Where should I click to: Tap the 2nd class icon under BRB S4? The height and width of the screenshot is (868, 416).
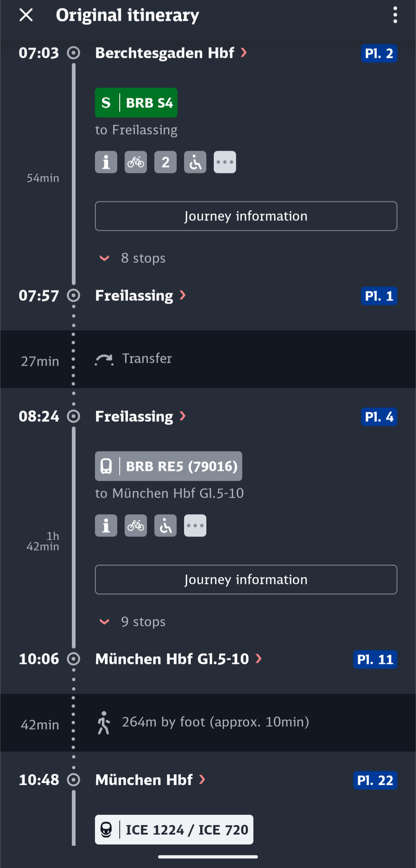tap(166, 162)
